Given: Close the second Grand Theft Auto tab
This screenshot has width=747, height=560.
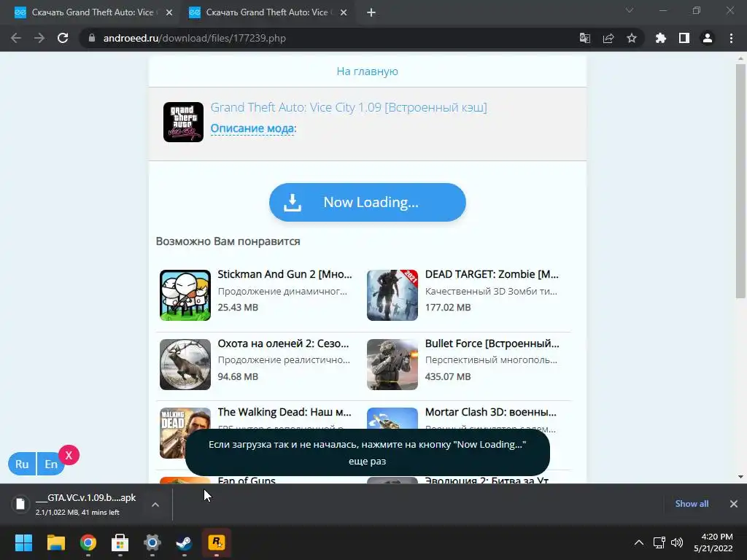Looking at the screenshot, I should 344,13.
